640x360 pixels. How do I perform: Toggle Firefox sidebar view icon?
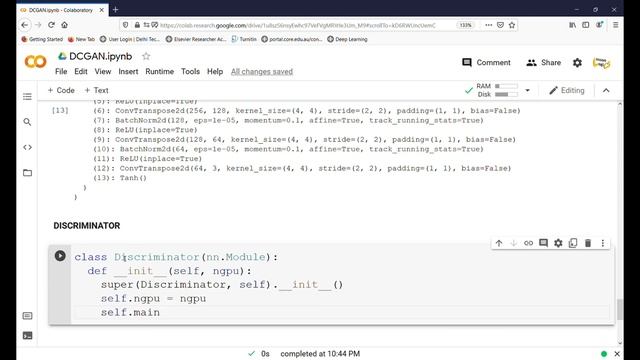click(x=586, y=25)
